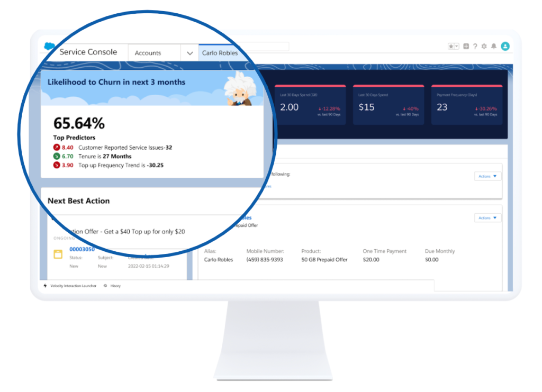Image resolution: width=542 pixels, height=392 pixels.
Task: Open the help question mark icon
Action: click(475, 47)
